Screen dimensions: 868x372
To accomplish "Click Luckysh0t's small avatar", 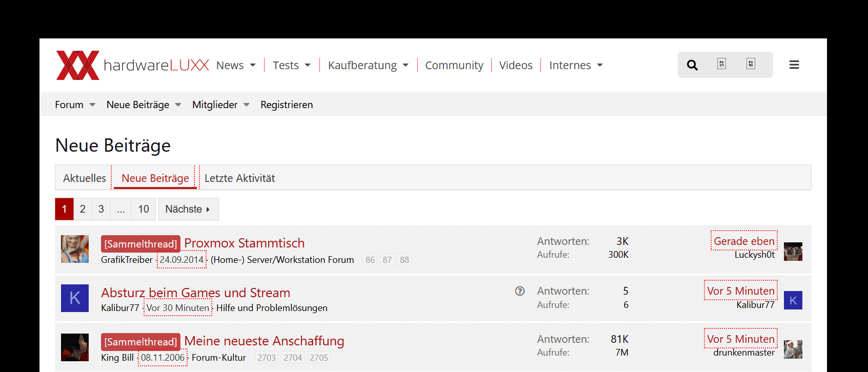I will click(x=793, y=252).
